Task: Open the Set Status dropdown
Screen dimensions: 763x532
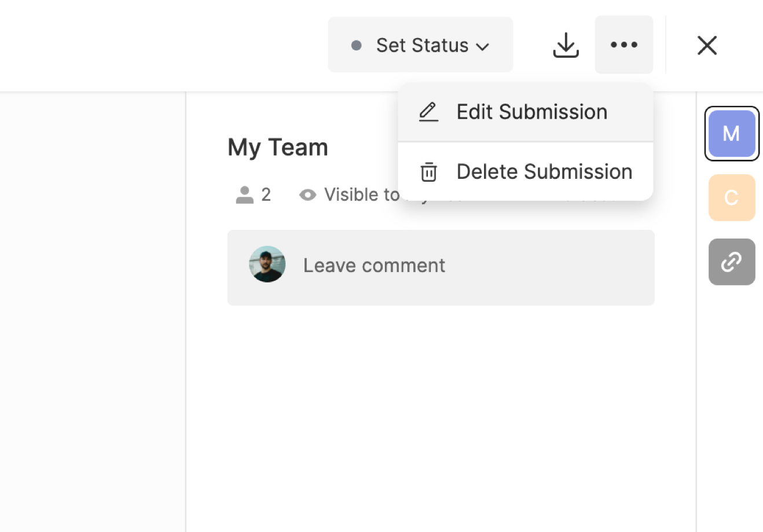Action: [x=421, y=45]
